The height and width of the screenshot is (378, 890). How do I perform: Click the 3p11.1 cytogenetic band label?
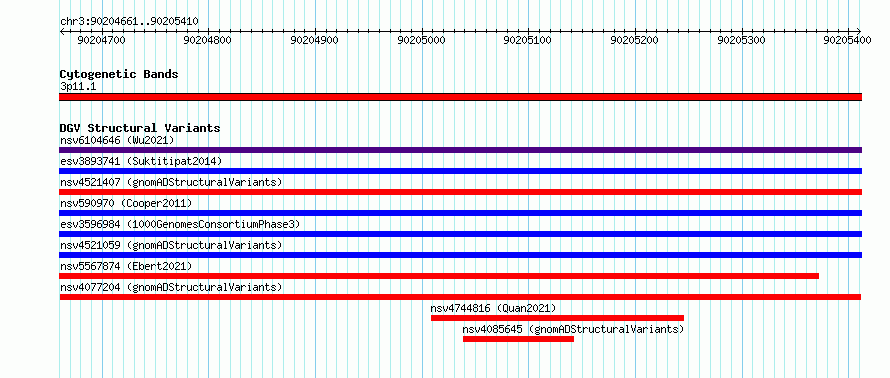(78, 87)
